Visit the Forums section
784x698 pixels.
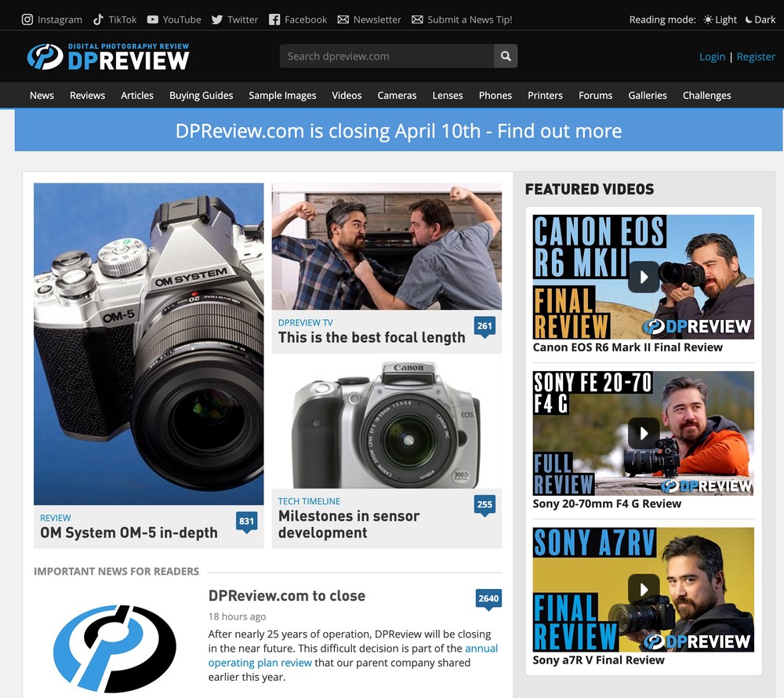pyautogui.click(x=596, y=95)
